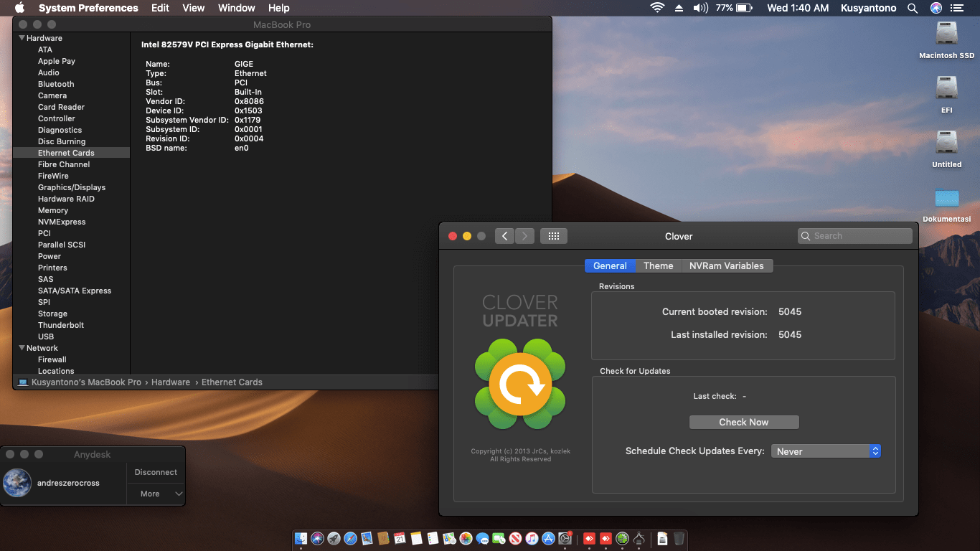Image resolution: width=980 pixels, height=551 pixels.
Task: Open Finder from the Dock
Action: [301, 538]
